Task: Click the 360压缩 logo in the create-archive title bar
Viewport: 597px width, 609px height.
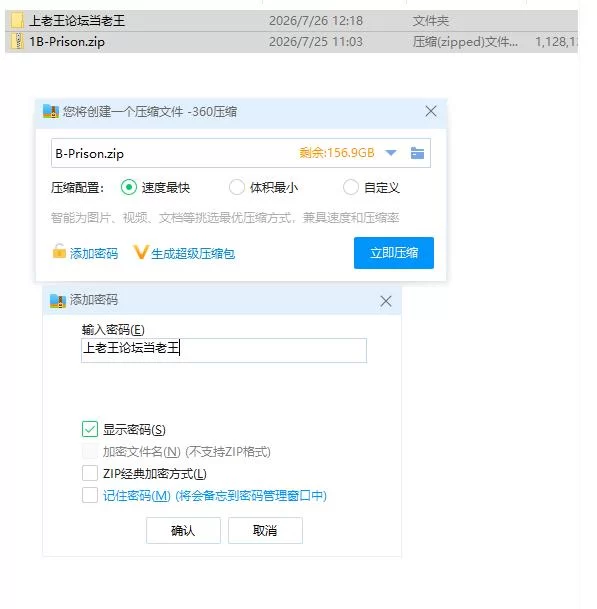Action: [50, 111]
